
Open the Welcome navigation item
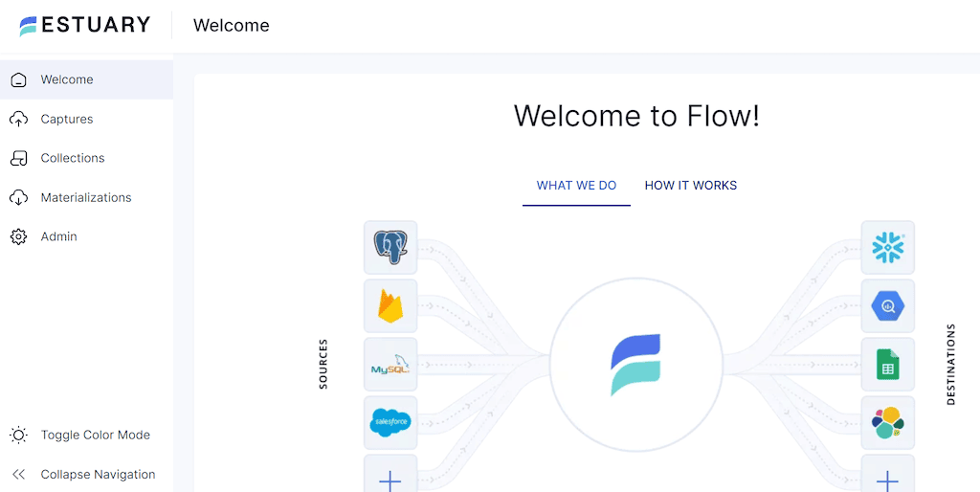pyautogui.click(x=86, y=79)
